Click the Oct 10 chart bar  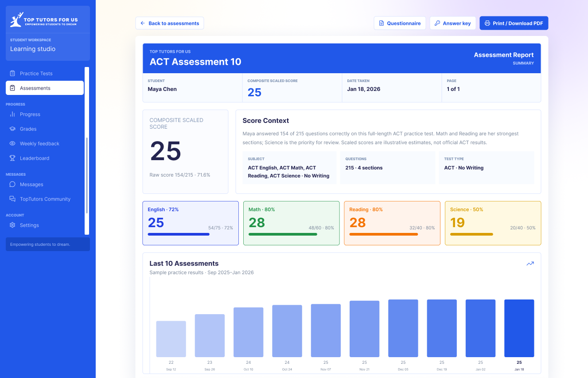point(249,332)
